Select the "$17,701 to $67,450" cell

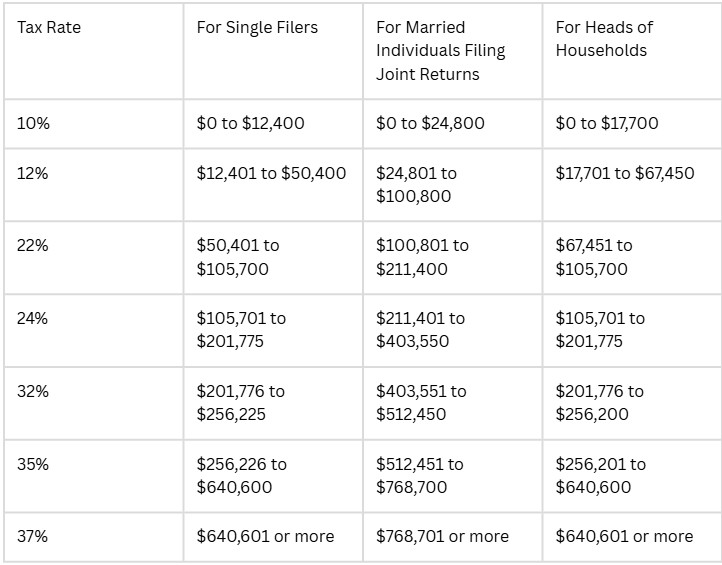tap(624, 173)
